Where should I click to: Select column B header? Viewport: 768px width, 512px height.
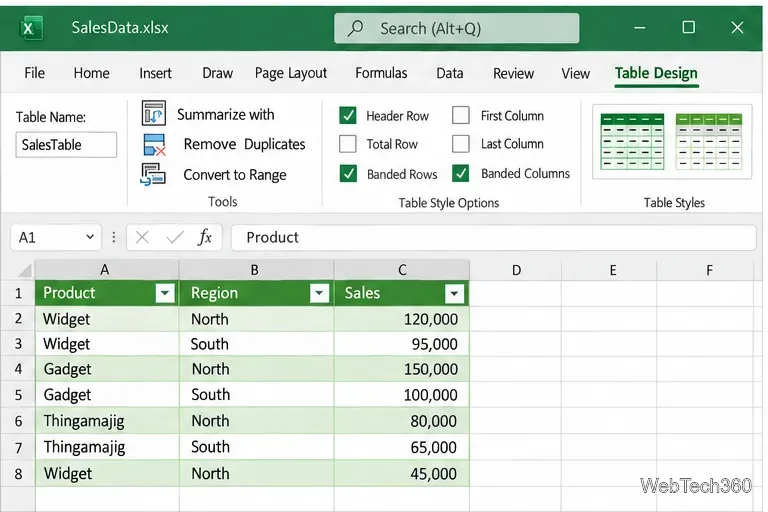click(x=256, y=270)
